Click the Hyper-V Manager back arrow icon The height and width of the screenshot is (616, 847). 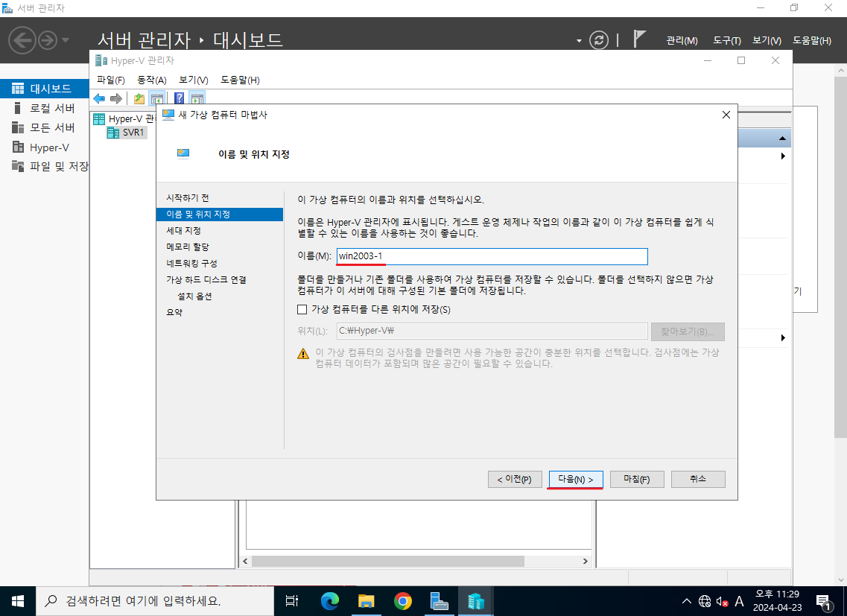coord(99,98)
